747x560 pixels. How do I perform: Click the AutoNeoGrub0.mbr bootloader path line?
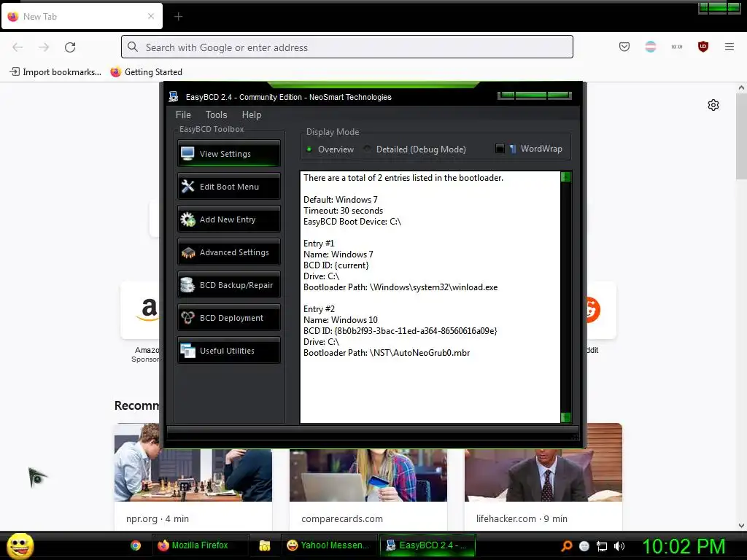(x=387, y=353)
